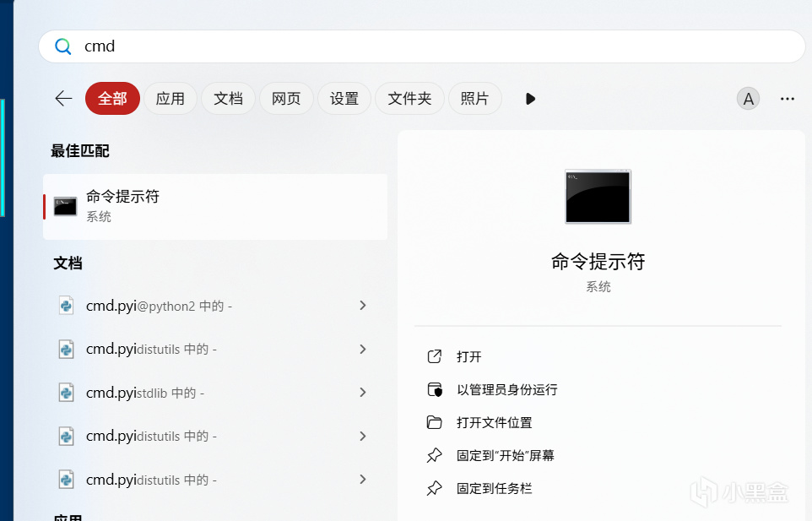The width and height of the screenshot is (812, 521).
Task: Click the cmd search input field
Action: 421,46
